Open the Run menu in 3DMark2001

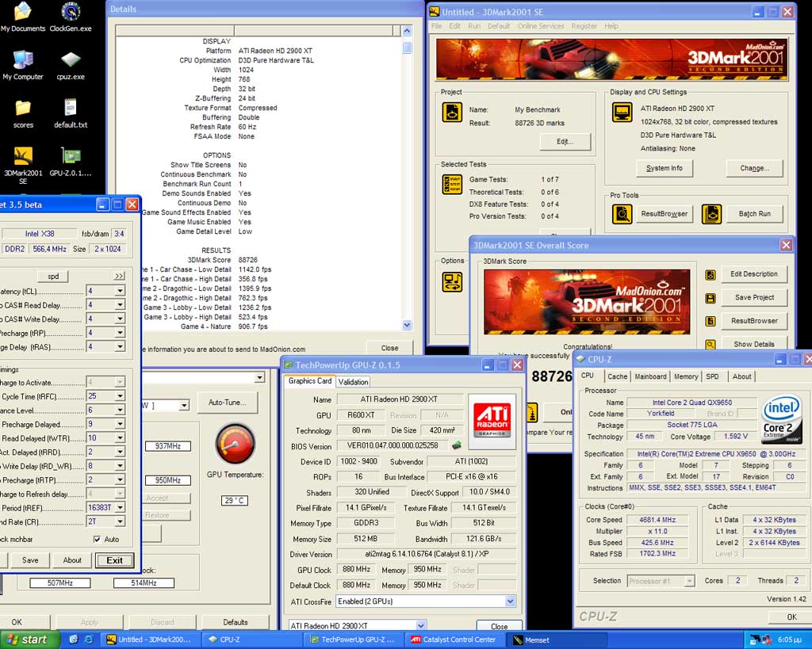point(474,26)
